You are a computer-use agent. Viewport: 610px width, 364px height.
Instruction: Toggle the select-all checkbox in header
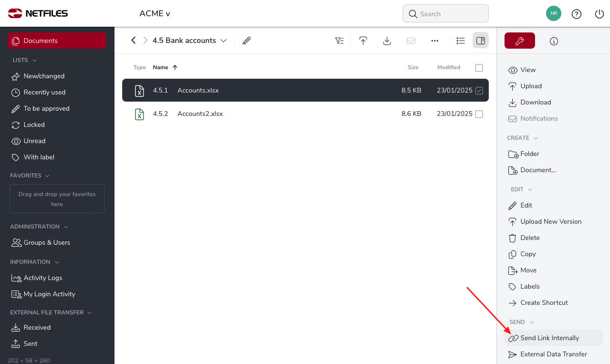[479, 68]
